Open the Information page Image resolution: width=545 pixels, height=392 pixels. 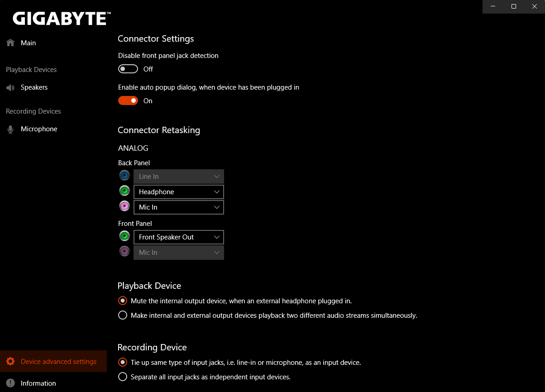point(38,383)
